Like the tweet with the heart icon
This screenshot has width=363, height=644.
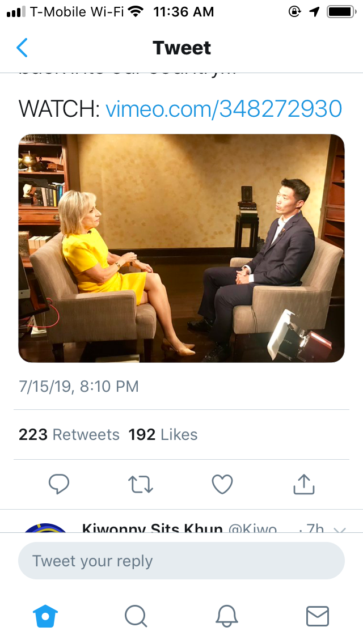pos(222,484)
